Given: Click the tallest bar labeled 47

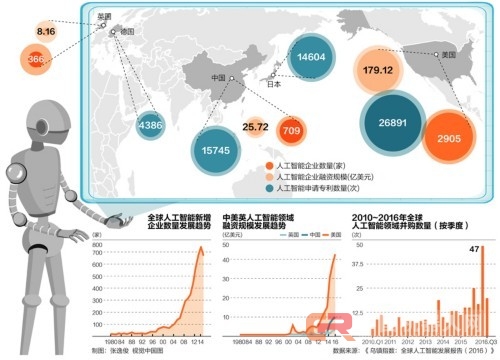Looking at the screenshot, I should (482, 291).
